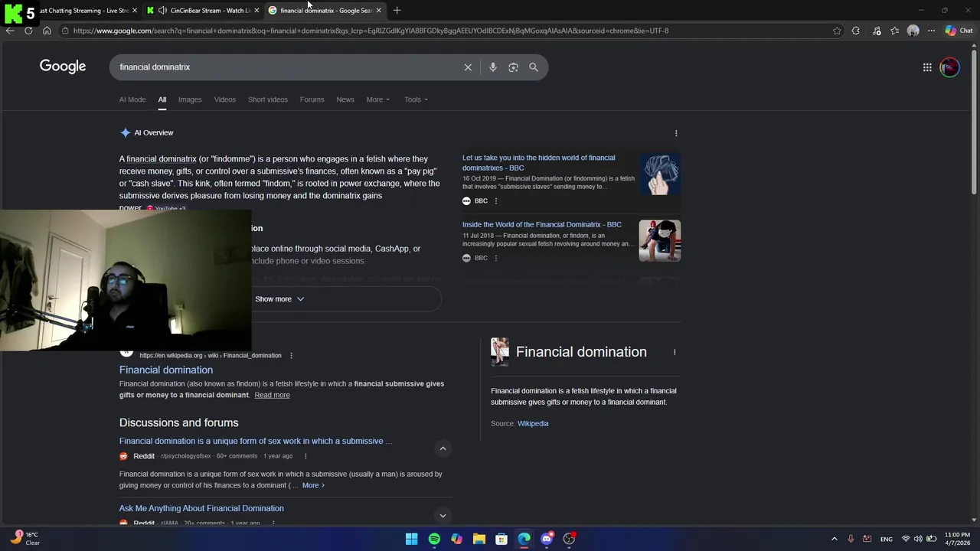Open Ask Me Anything About Financial Domination
980x551 pixels.
click(201, 508)
